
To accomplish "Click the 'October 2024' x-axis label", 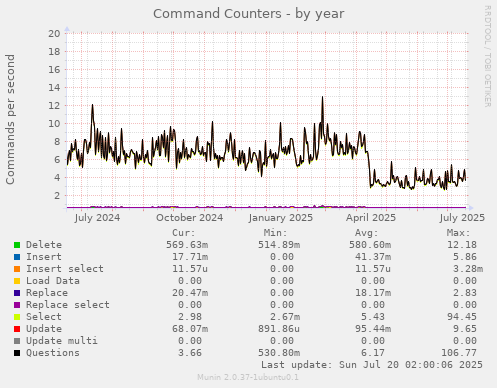I will [x=189, y=218].
